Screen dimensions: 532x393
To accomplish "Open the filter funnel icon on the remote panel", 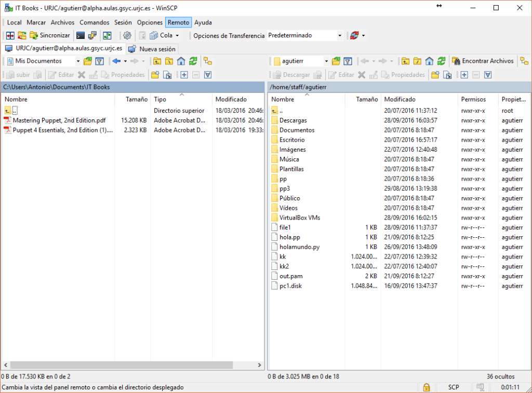I will (348, 61).
